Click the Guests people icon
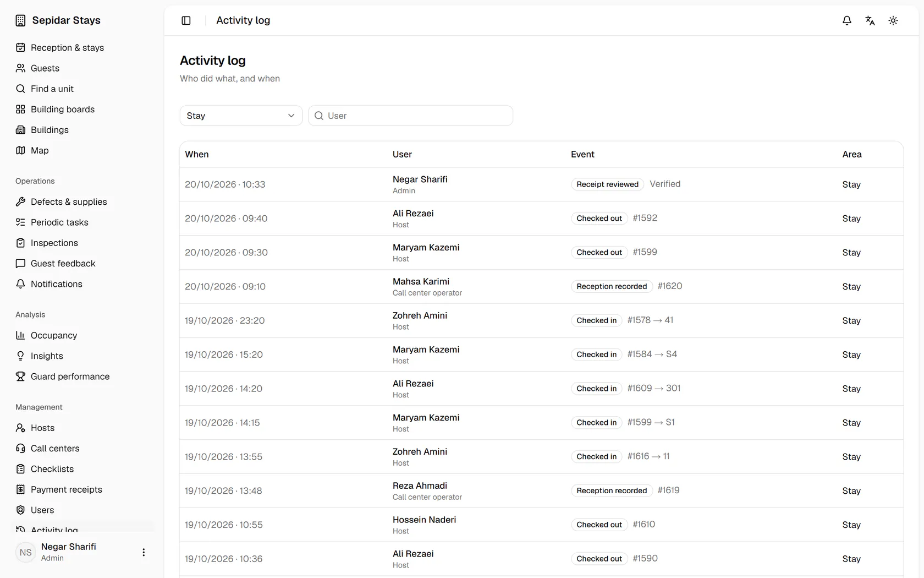The width and height of the screenshot is (924, 578). (x=20, y=68)
